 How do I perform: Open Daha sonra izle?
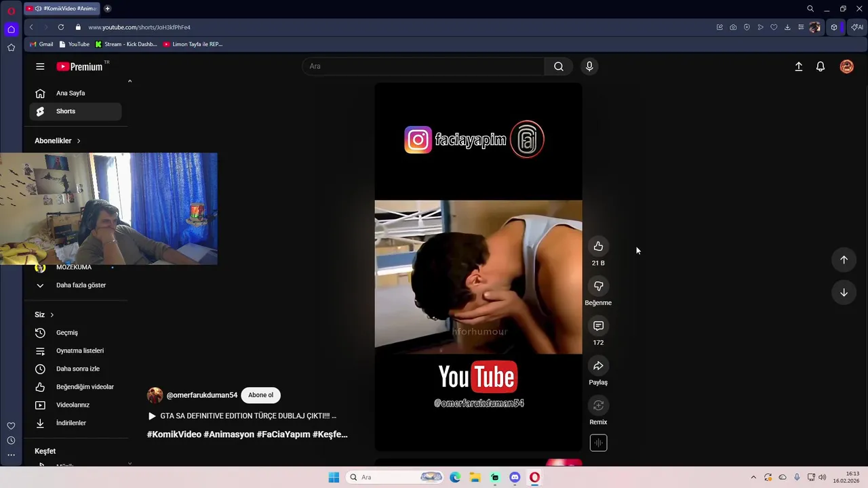75,369
